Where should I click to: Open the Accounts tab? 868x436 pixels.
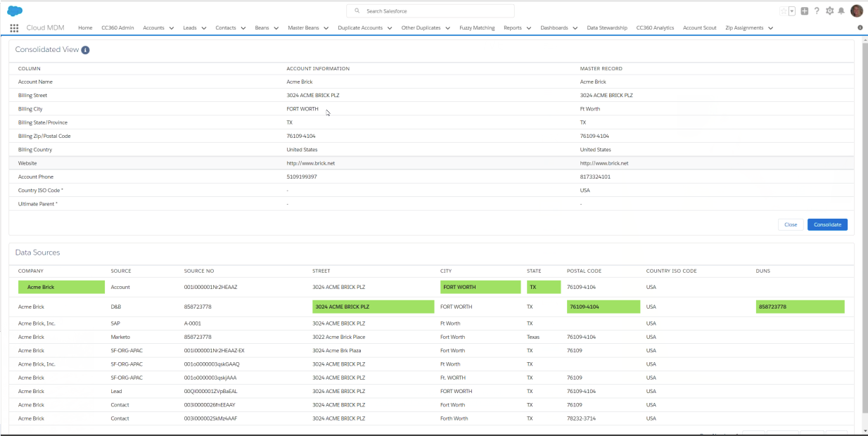point(153,28)
